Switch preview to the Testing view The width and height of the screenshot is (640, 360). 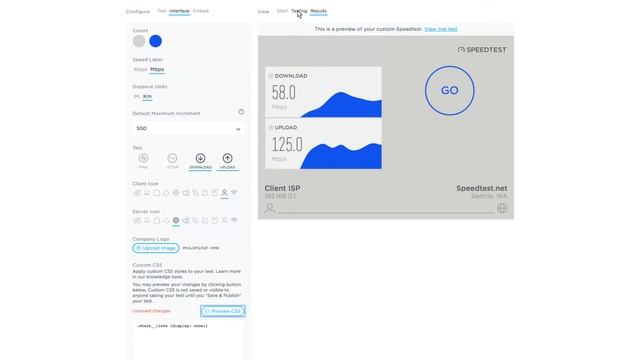(299, 11)
